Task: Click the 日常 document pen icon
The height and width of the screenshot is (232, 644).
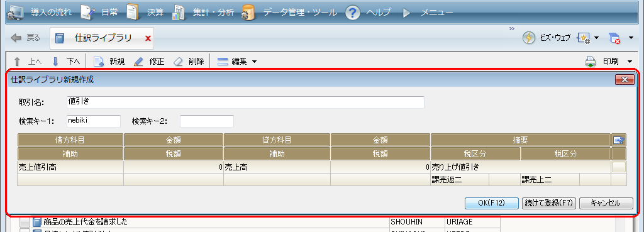Action: [87, 13]
